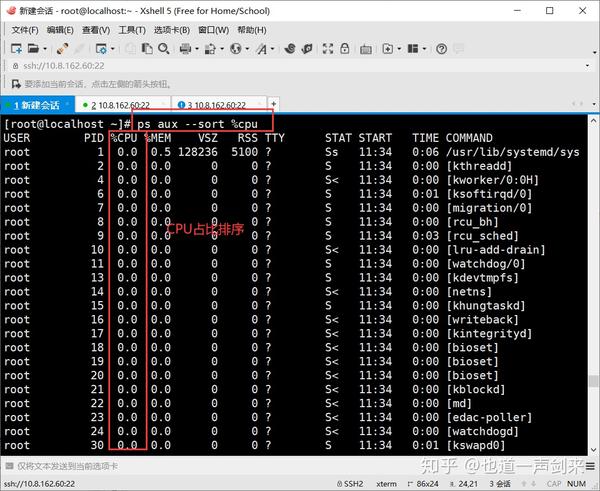The width and height of the screenshot is (600, 491).
Task: Click the terminal scrollbar up arrow
Action: tap(593, 121)
